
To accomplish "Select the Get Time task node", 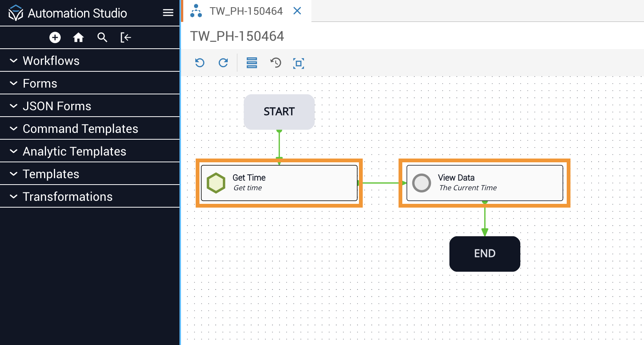I will click(279, 183).
